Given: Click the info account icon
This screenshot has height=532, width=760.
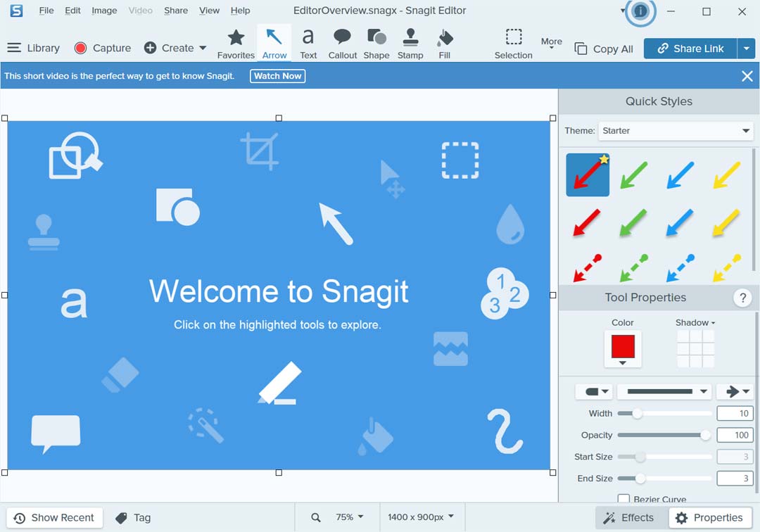Looking at the screenshot, I should [640, 11].
